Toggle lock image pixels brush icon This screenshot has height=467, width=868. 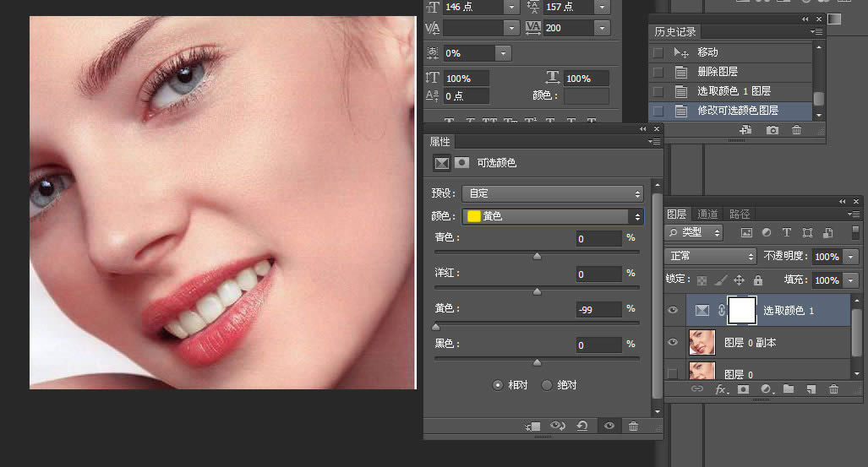click(720, 280)
